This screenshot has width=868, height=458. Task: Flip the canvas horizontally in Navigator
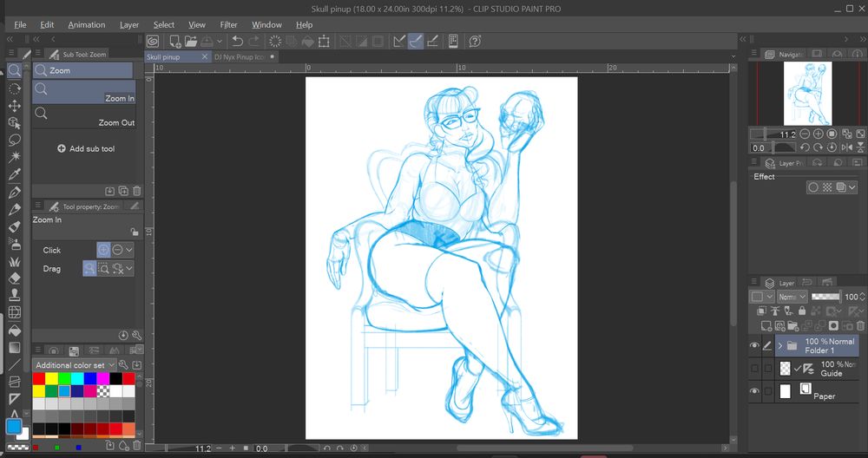[847, 147]
